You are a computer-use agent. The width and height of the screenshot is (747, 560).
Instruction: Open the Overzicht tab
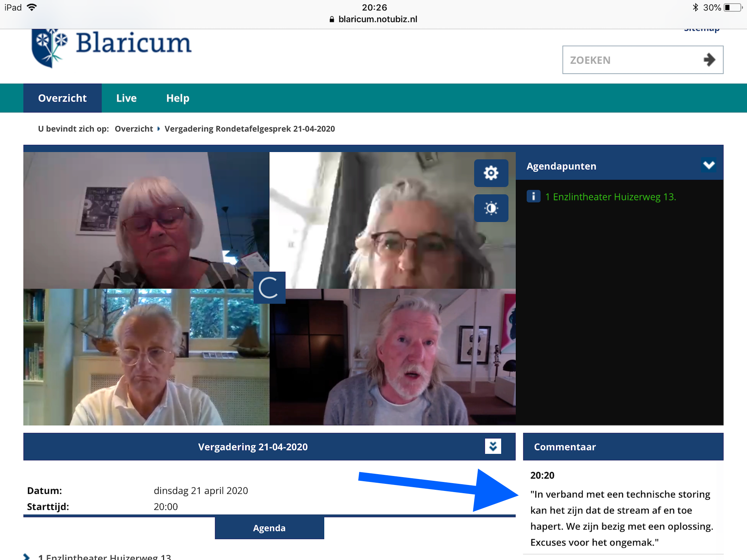tap(62, 98)
